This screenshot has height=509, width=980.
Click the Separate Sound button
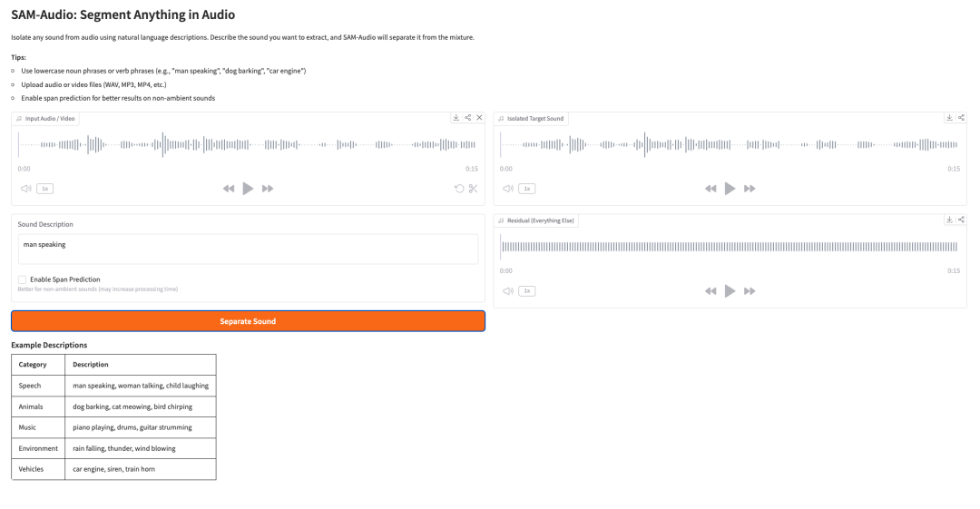(248, 321)
